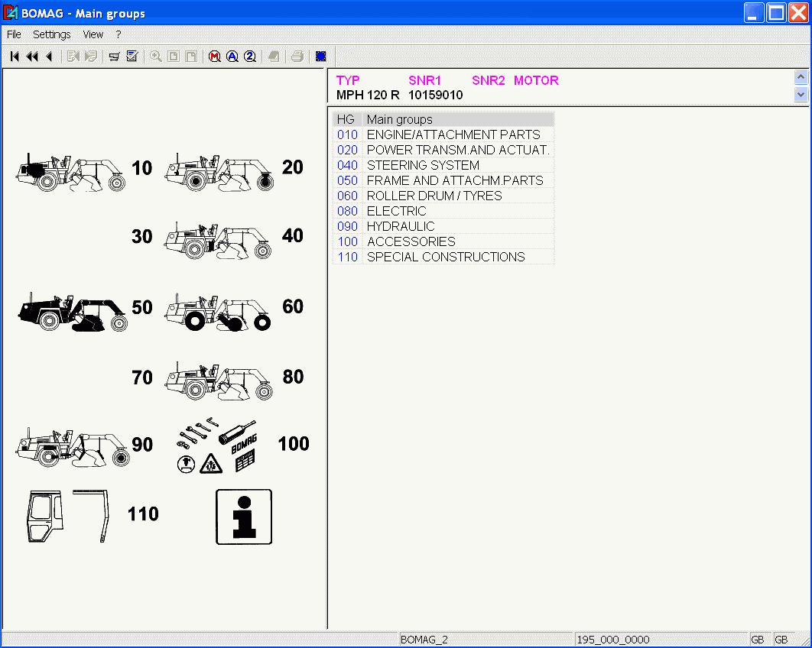Click the serial number '10159010'
The image size is (812, 648).
point(436,96)
